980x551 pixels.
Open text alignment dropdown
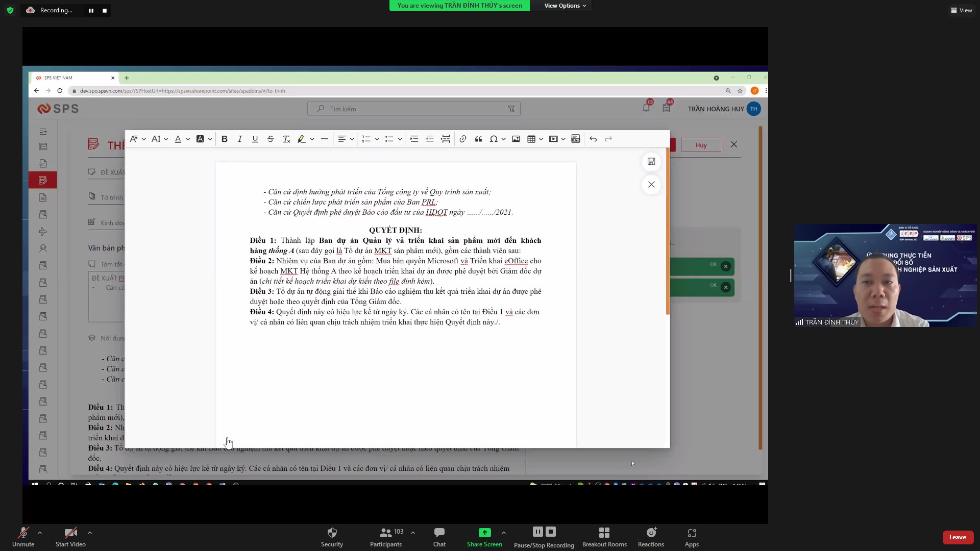346,139
